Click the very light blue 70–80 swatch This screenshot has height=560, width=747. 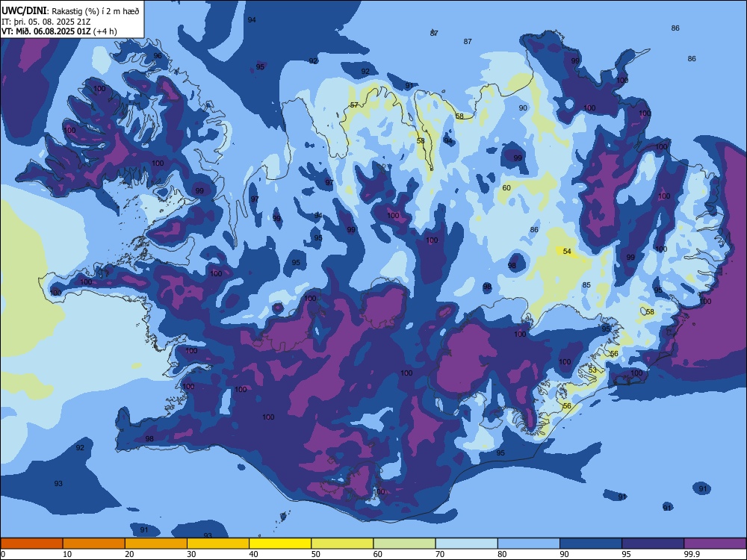point(466,544)
